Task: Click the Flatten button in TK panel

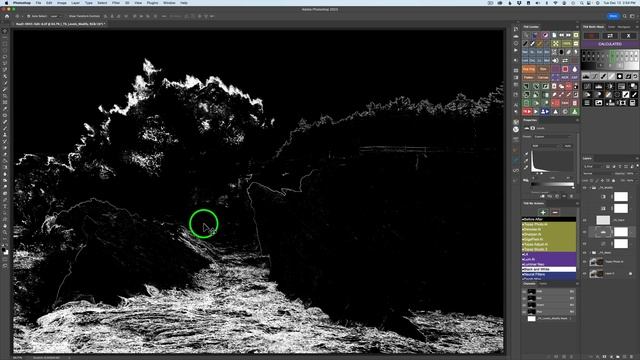Action: (529, 78)
